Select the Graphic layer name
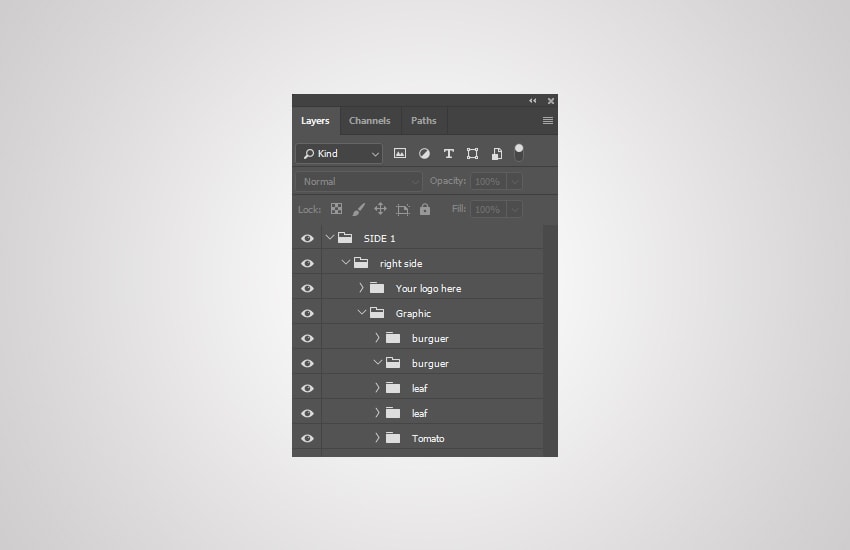The width and height of the screenshot is (850, 550). [x=413, y=314]
